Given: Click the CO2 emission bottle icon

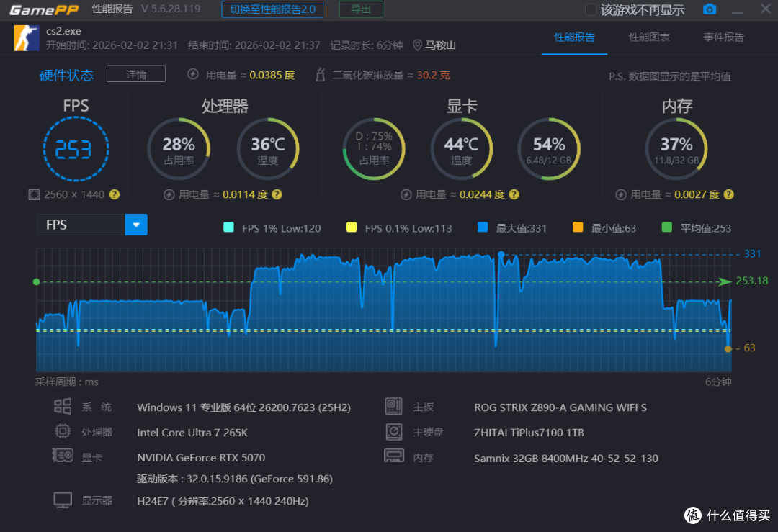Looking at the screenshot, I should 321,74.
